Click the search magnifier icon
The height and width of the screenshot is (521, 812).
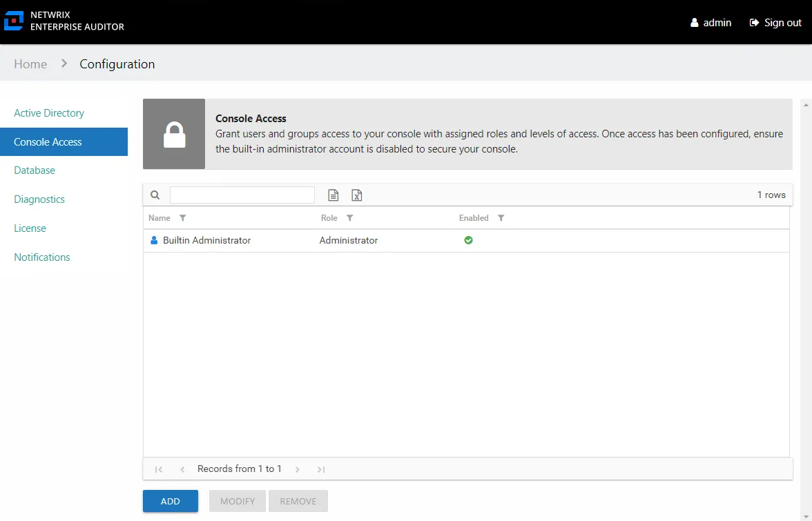coord(155,195)
